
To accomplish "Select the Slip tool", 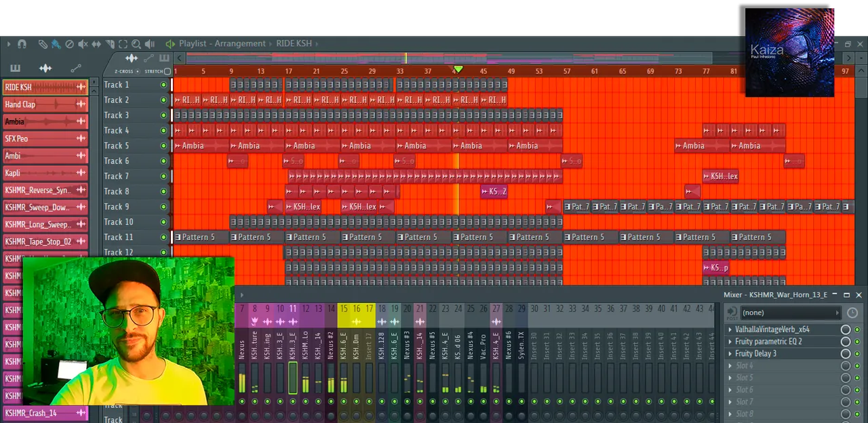I will coord(96,44).
